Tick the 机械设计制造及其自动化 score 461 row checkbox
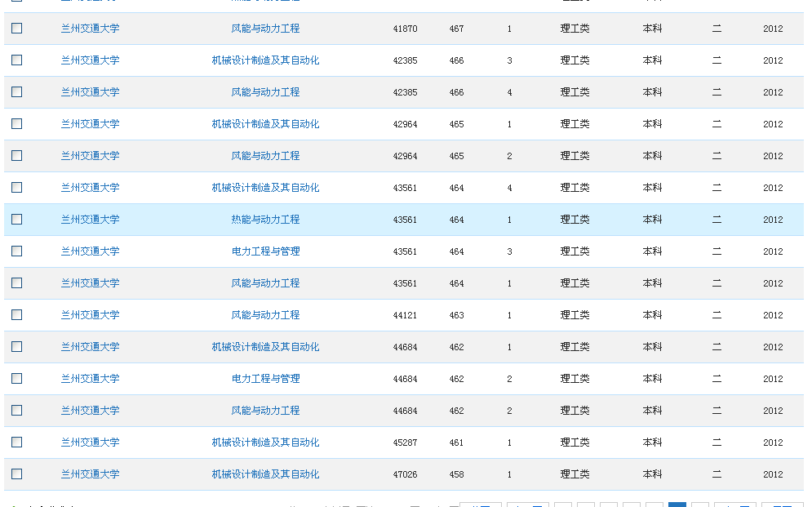The height and width of the screenshot is (507, 812). (x=16, y=443)
